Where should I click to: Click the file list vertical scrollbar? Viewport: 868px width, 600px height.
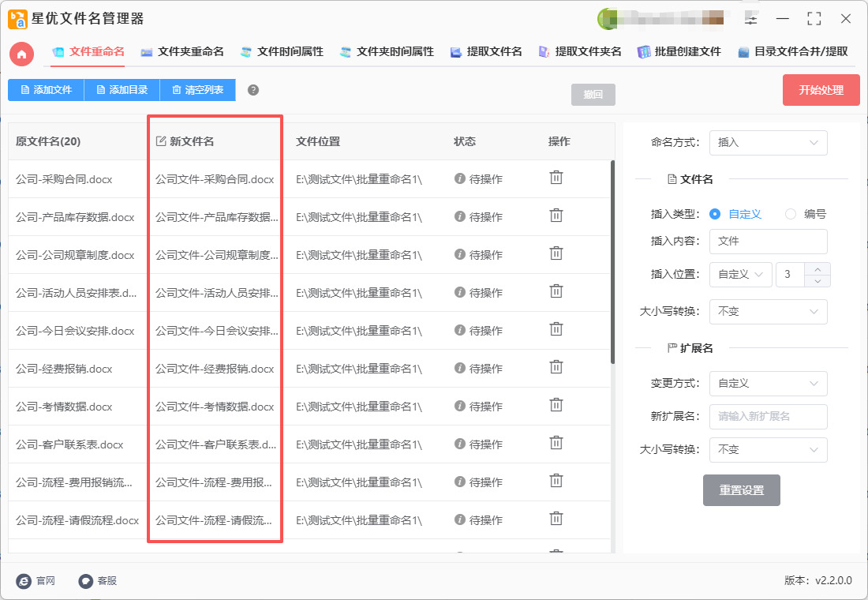tap(612, 261)
